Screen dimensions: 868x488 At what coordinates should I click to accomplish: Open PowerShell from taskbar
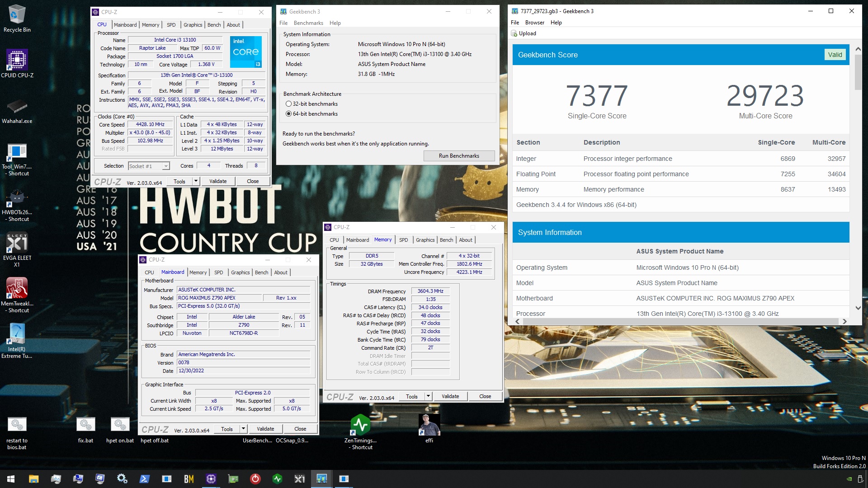pyautogui.click(x=144, y=479)
